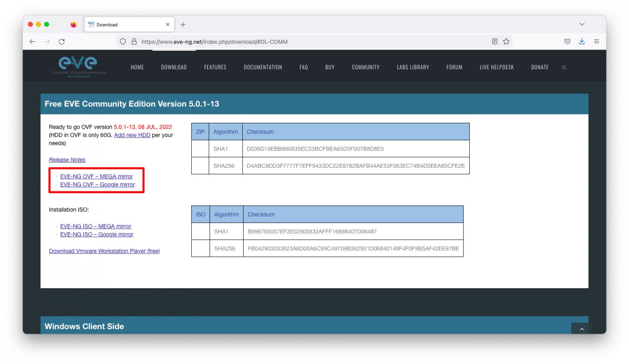Open the Firefox hamburger menu
629x364 pixels.
coord(596,41)
